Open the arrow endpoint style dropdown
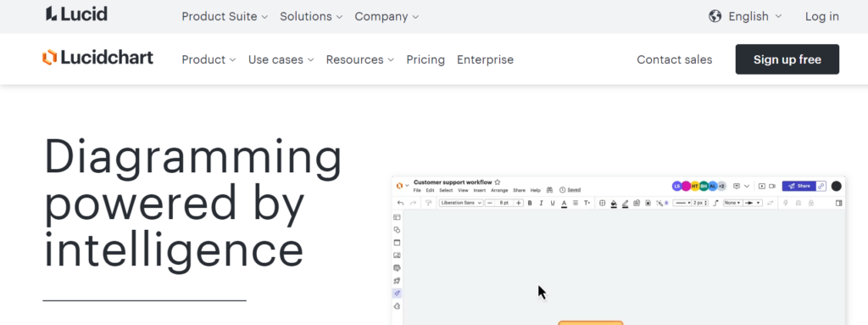Viewport: 868px width, 325px height. (753, 203)
